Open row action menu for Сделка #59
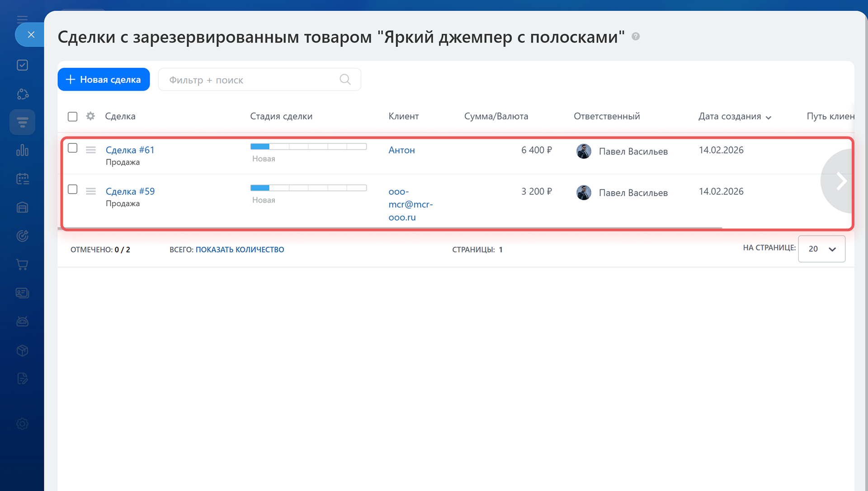This screenshot has width=868, height=491. pos(91,191)
